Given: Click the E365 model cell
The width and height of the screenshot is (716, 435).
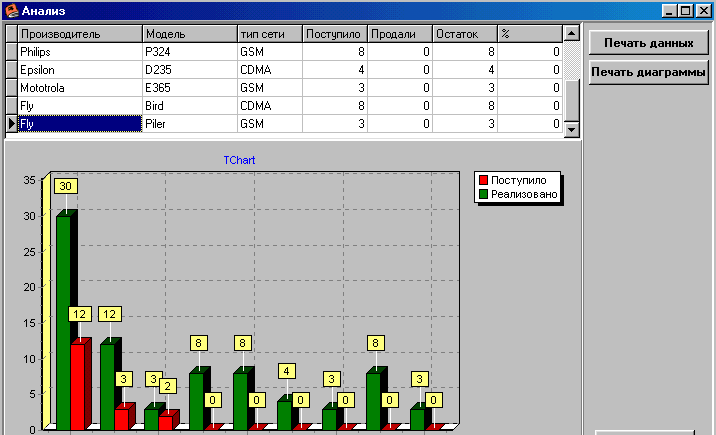Looking at the screenshot, I should point(190,88).
